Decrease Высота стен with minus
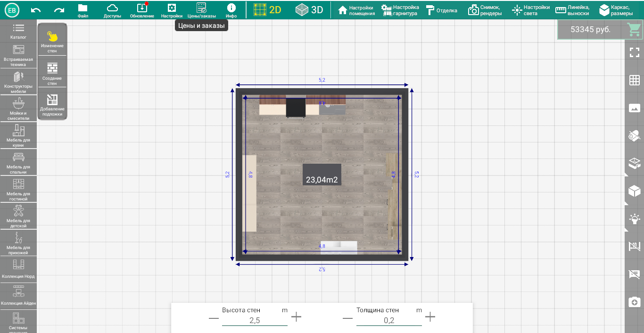This screenshot has height=333, width=644. (x=214, y=318)
